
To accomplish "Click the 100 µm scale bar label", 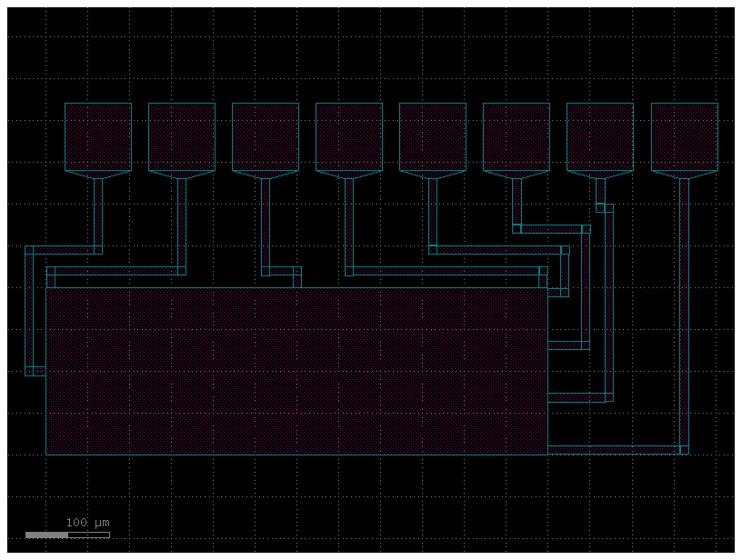I will (x=87, y=523).
